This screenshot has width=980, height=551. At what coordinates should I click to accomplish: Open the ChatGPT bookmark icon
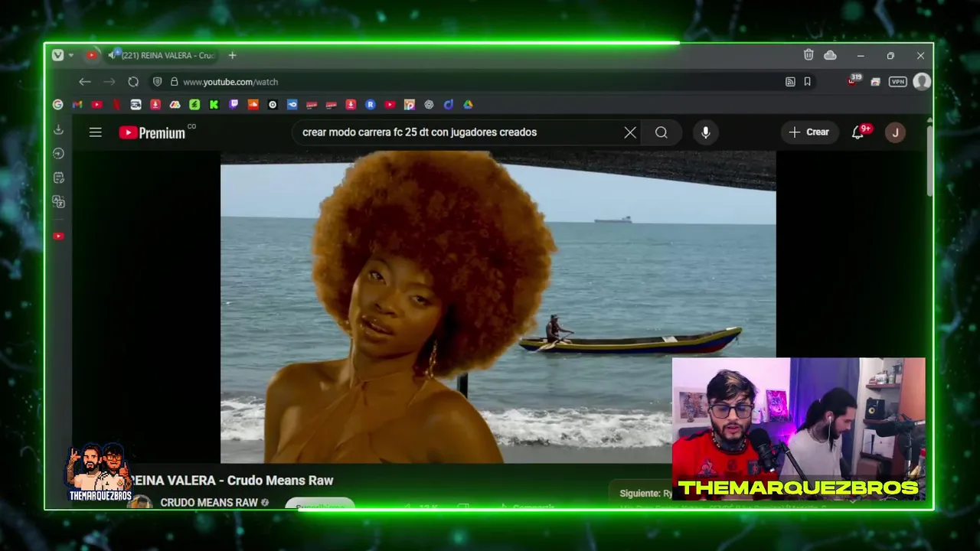[x=429, y=105]
